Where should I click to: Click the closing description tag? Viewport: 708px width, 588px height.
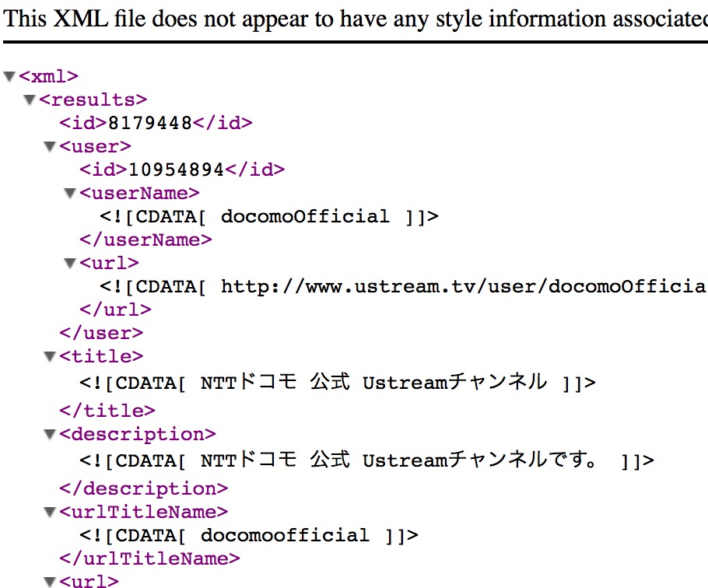[x=144, y=488]
